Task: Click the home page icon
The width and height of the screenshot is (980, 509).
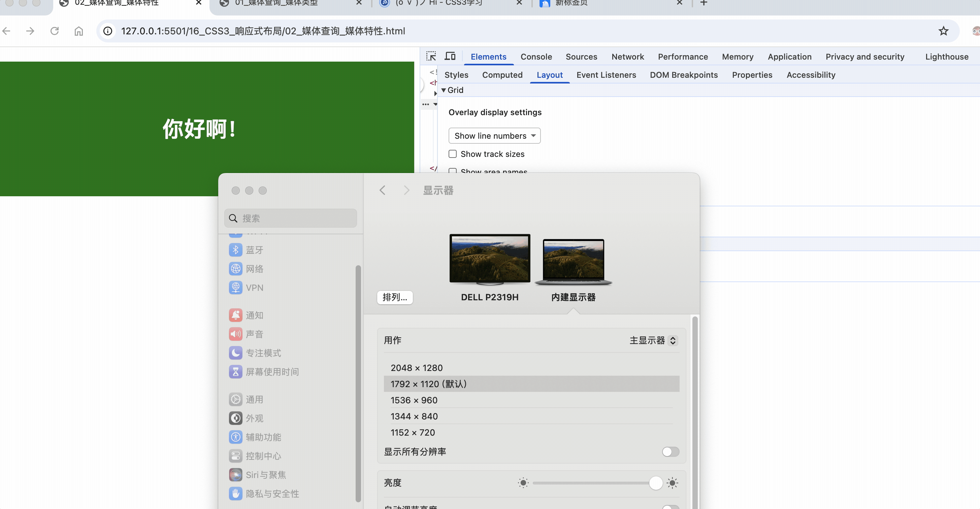Action: pyautogui.click(x=78, y=31)
